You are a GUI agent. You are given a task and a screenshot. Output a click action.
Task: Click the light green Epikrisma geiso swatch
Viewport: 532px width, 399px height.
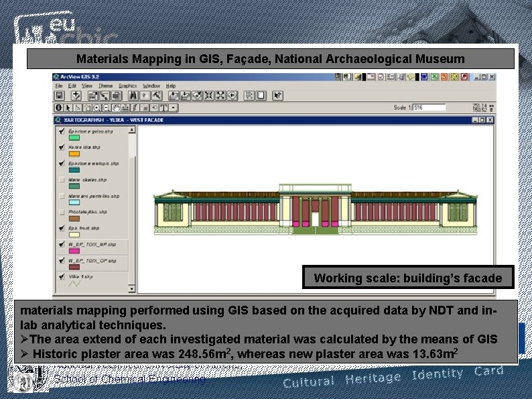[74, 137]
